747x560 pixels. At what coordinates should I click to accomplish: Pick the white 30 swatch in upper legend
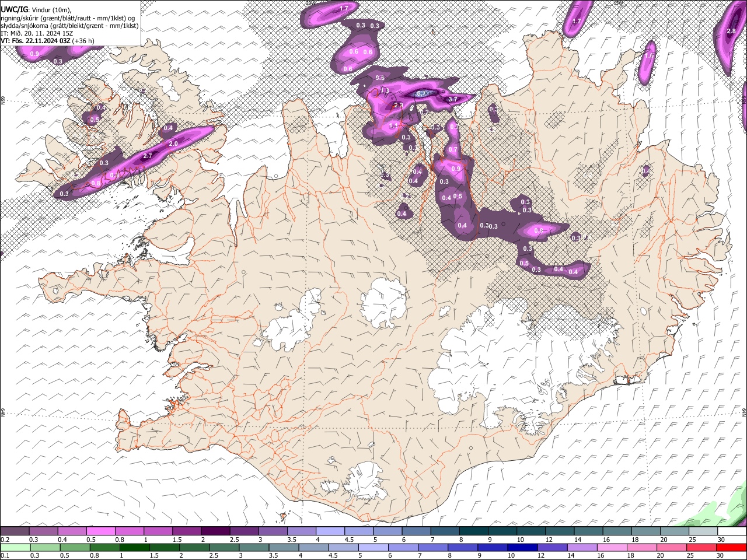tap(732, 531)
